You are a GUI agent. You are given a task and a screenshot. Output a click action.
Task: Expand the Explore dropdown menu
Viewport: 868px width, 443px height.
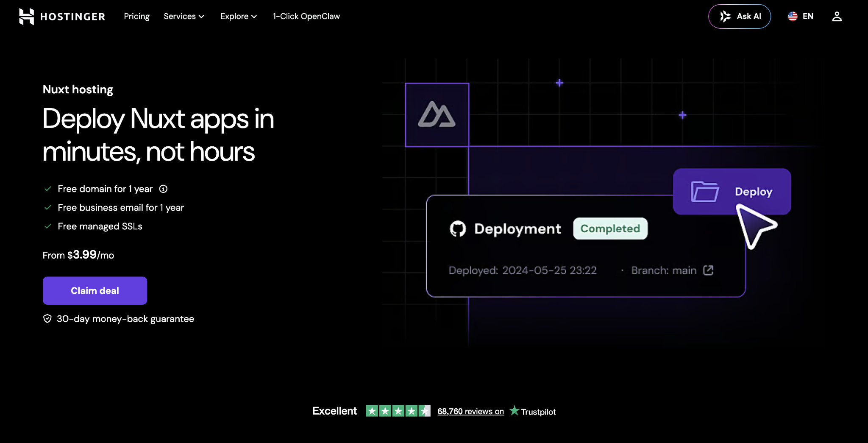(x=239, y=17)
